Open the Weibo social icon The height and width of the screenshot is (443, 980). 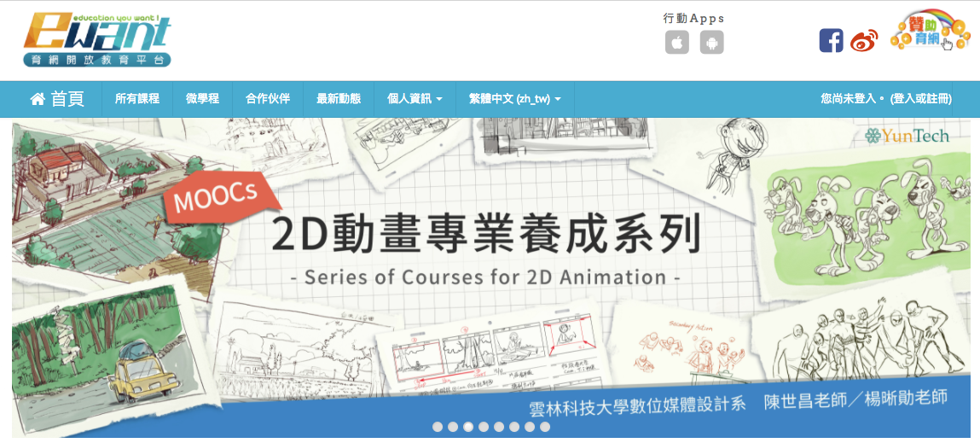click(x=864, y=40)
